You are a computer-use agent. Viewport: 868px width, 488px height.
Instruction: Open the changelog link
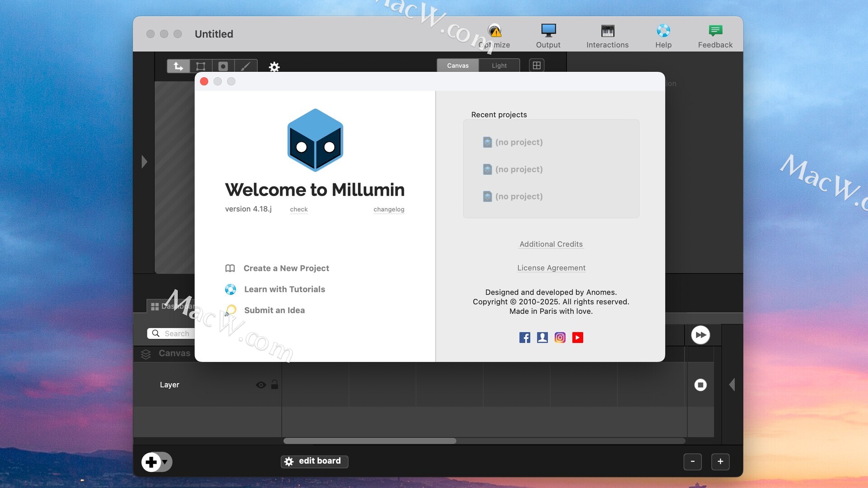click(389, 209)
